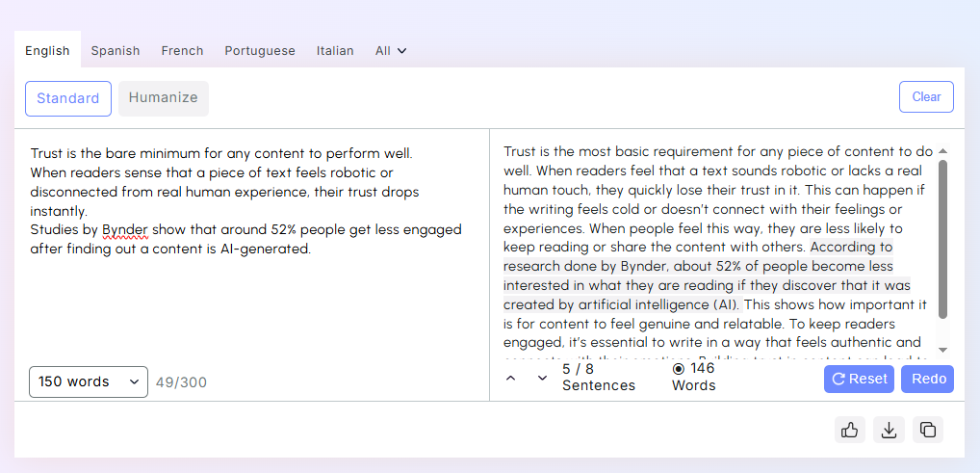Viewport: 980px width, 473px height.
Task: Select the French language tab
Action: click(x=182, y=51)
